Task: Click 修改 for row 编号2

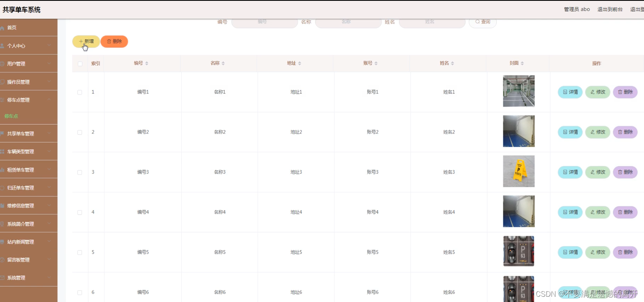Action: click(x=598, y=132)
